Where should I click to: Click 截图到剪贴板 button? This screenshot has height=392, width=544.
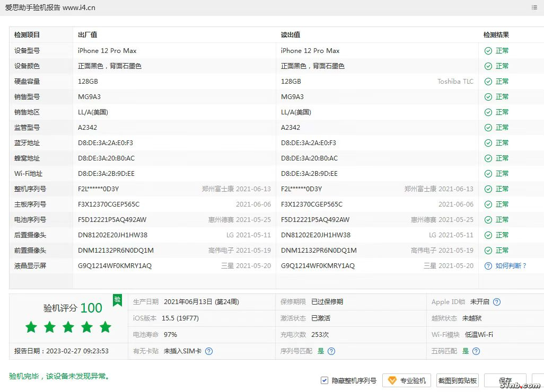pyautogui.click(x=457, y=380)
